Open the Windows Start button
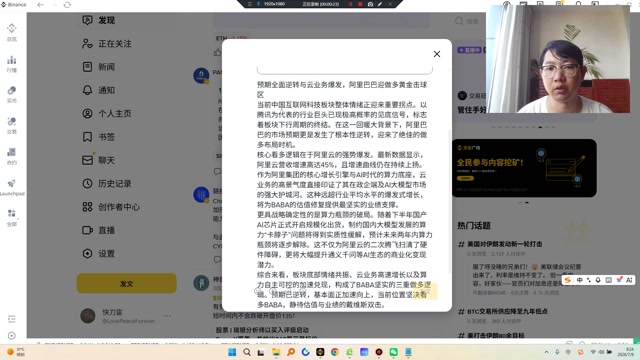Image resolution: width=640 pixels, height=360 pixels. 232,352
